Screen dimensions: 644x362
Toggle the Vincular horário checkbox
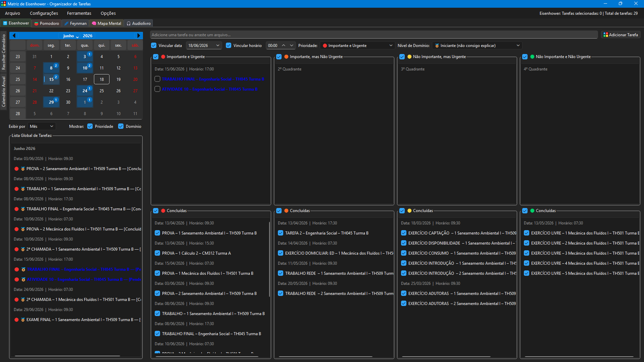pyautogui.click(x=229, y=45)
